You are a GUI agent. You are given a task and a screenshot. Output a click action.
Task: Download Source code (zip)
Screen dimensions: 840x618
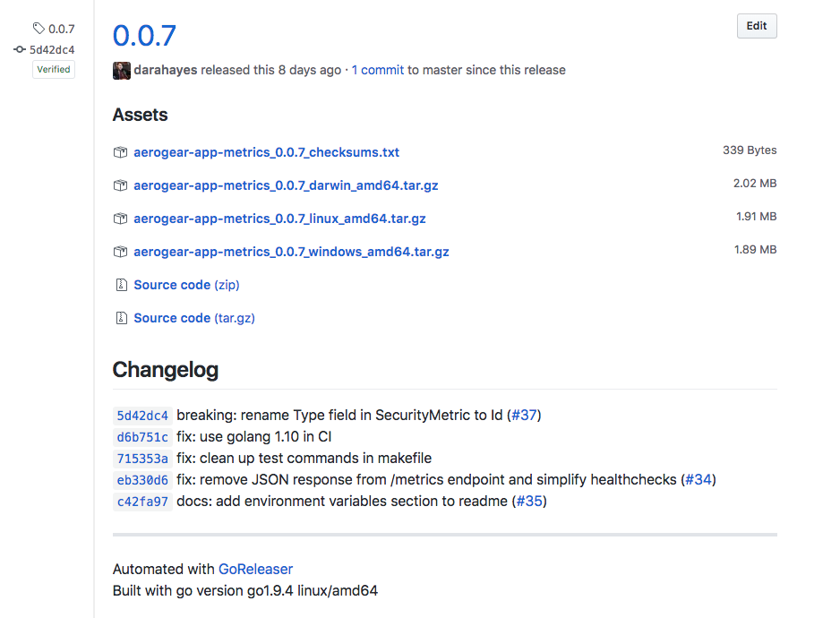186,285
